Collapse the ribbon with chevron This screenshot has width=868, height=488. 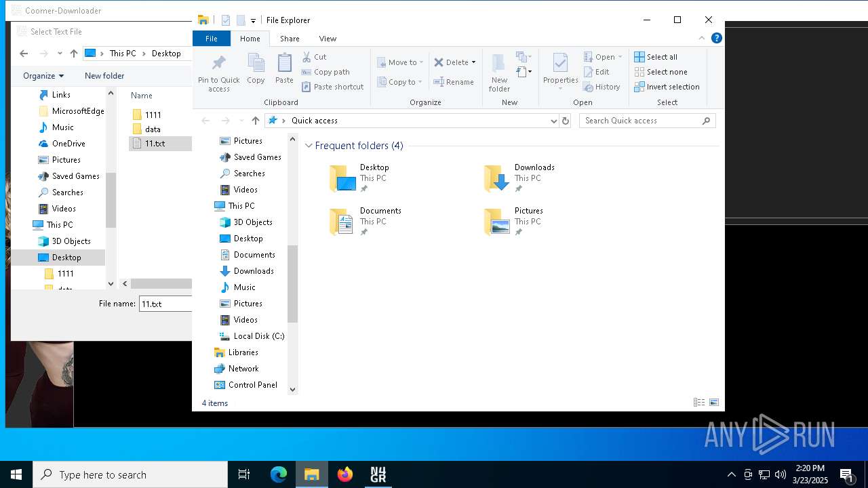[702, 39]
